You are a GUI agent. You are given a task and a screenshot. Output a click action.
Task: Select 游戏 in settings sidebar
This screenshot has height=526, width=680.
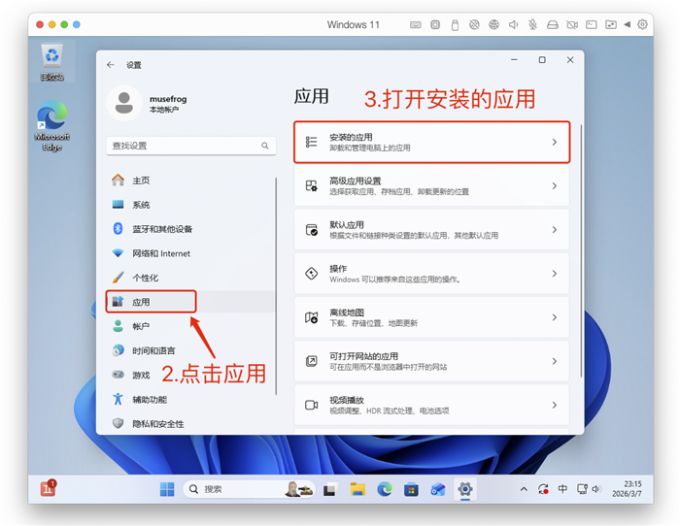pyautogui.click(x=190, y=375)
